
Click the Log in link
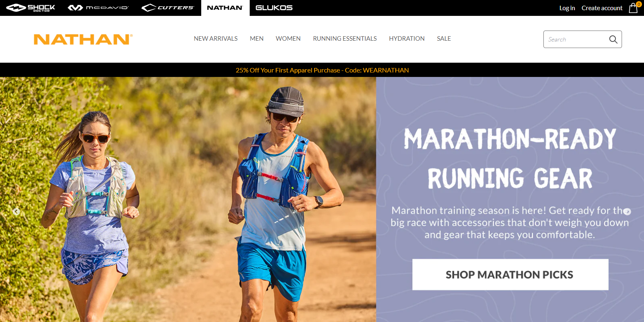pyautogui.click(x=567, y=8)
